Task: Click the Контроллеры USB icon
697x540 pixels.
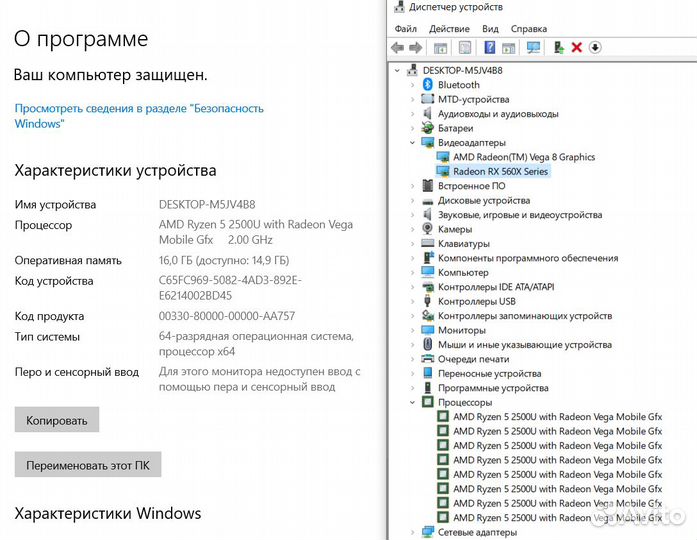Action: tap(428, 301)
